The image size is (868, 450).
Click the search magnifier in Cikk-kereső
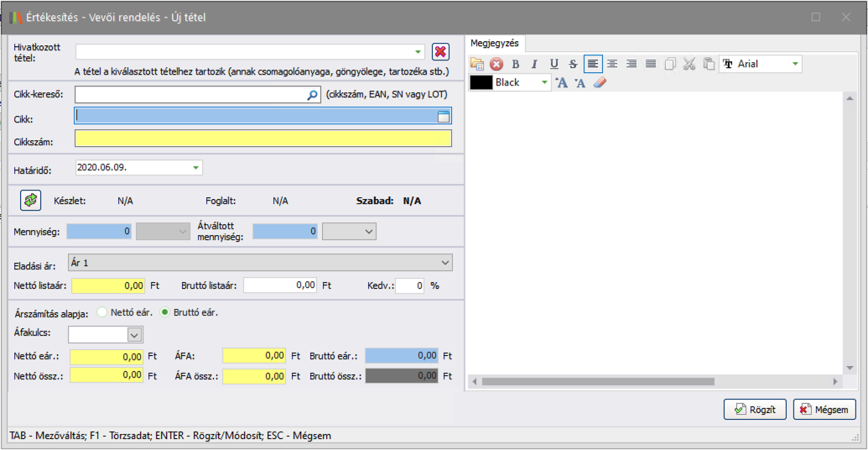[x=312, y=96]
